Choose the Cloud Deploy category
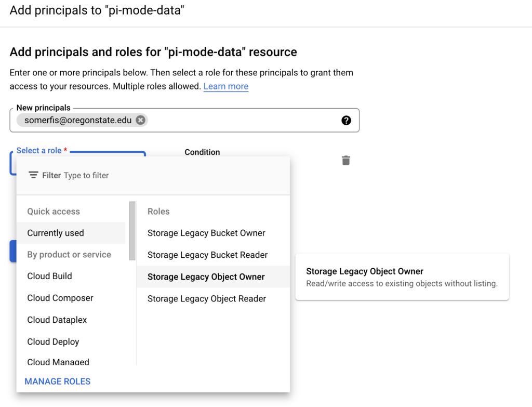The width and height of the screenshot is (532, 407). coord(71,342)
